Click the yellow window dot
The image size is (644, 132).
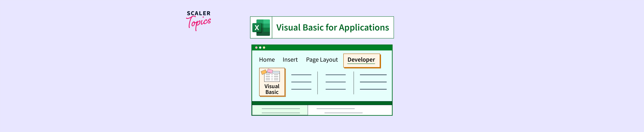[264, 48]
